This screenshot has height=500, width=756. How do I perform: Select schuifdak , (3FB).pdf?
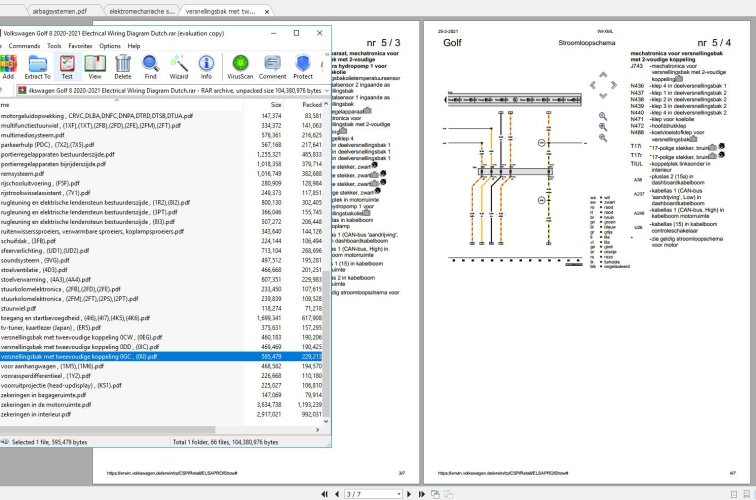tap(162, 241)
